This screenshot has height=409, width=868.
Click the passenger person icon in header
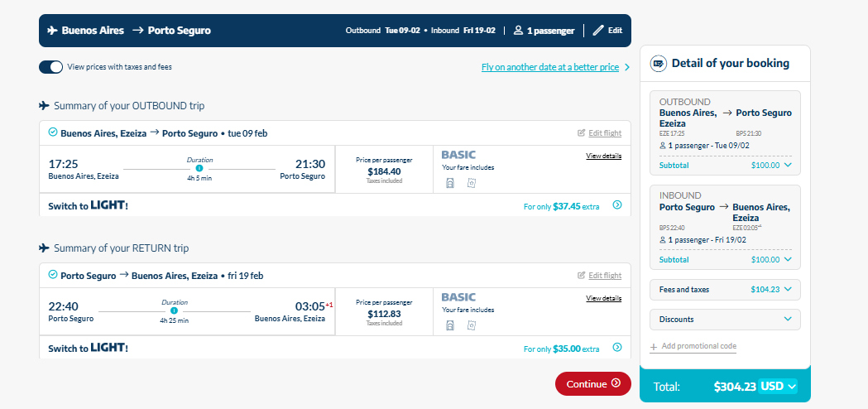pos(518,31)
